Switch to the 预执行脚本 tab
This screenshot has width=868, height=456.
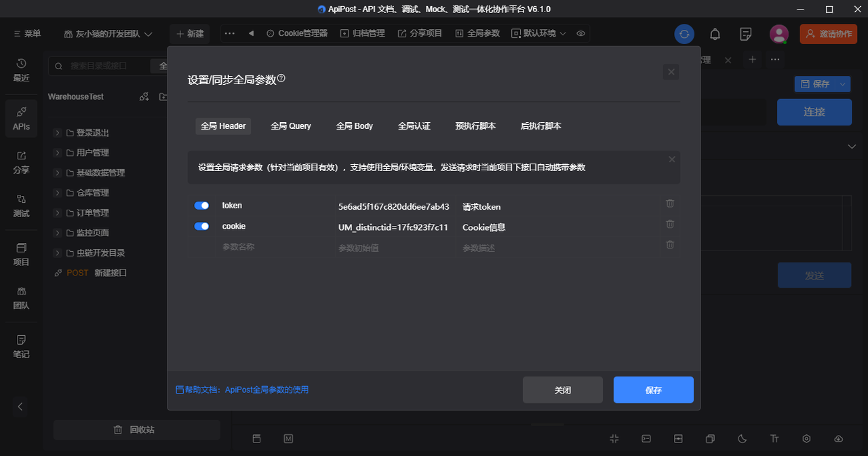476,126
